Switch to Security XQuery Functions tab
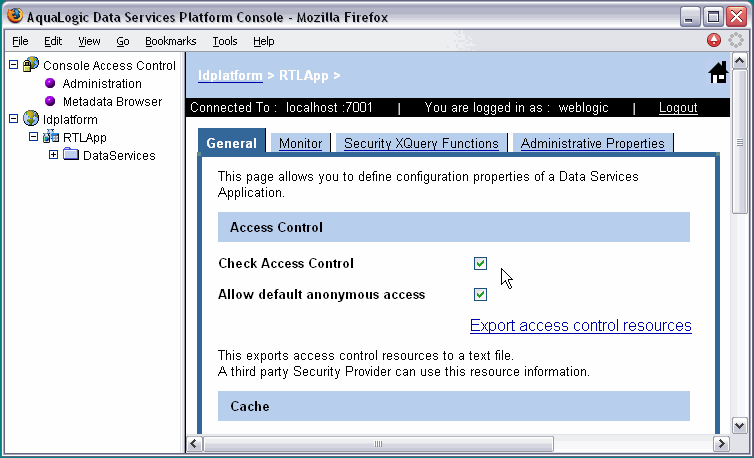 [421, 143]
